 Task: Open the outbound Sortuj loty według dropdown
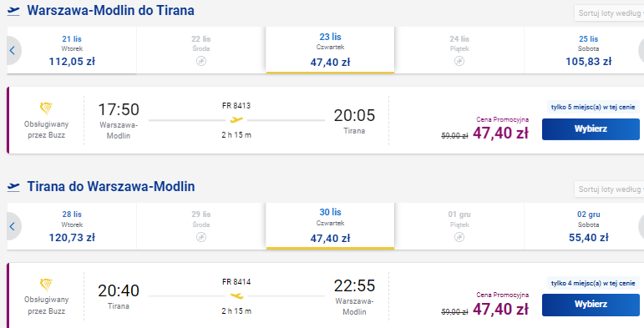pyautogui.click(x=609, y=13)
